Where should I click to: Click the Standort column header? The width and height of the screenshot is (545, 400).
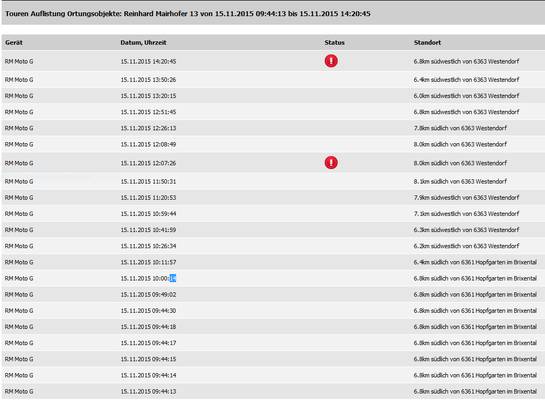pos(427,42)
